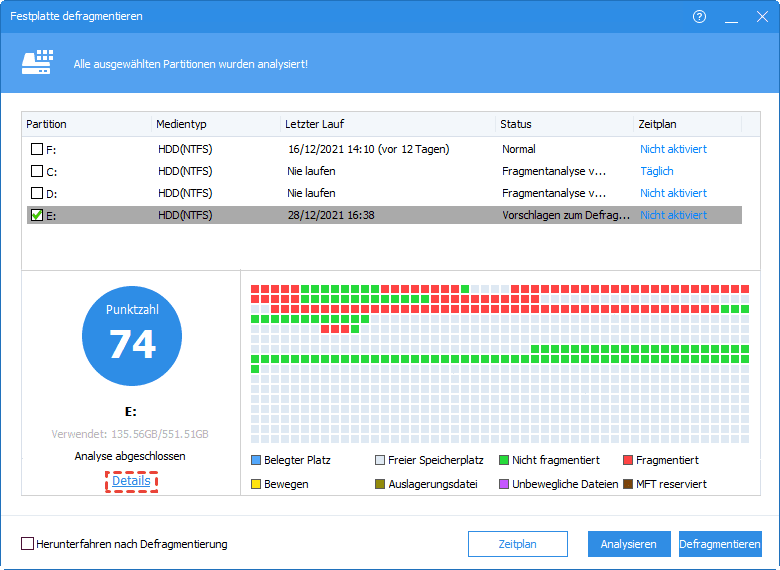Open the Details link
The height and width of the screenshot is (570, 780).
[131, 481]
